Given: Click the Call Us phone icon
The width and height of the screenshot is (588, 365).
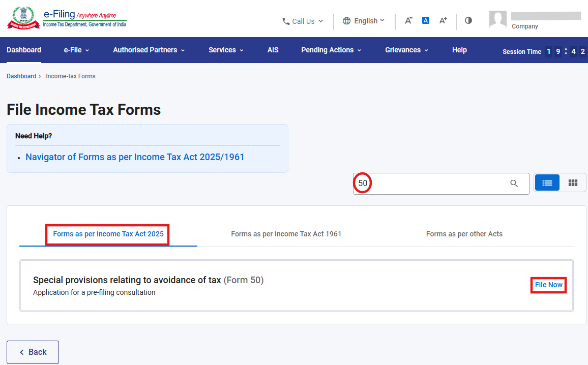Looking at the screenshot, I should click(x=286, y=21).
